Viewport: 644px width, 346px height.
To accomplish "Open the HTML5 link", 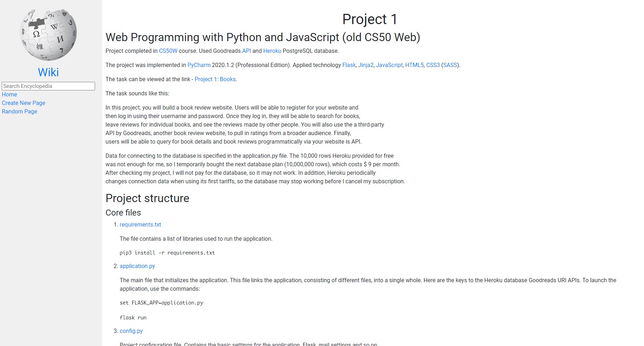I will coord(414,65).
